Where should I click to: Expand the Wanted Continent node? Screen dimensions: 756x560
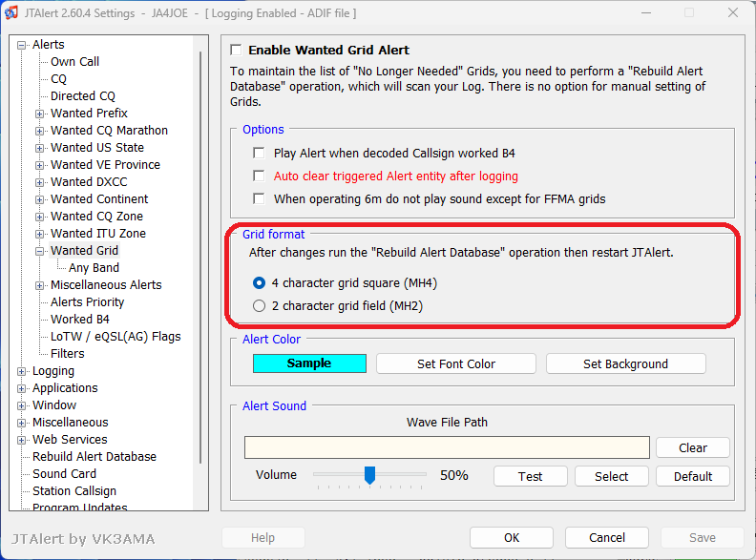coord(39,199)
